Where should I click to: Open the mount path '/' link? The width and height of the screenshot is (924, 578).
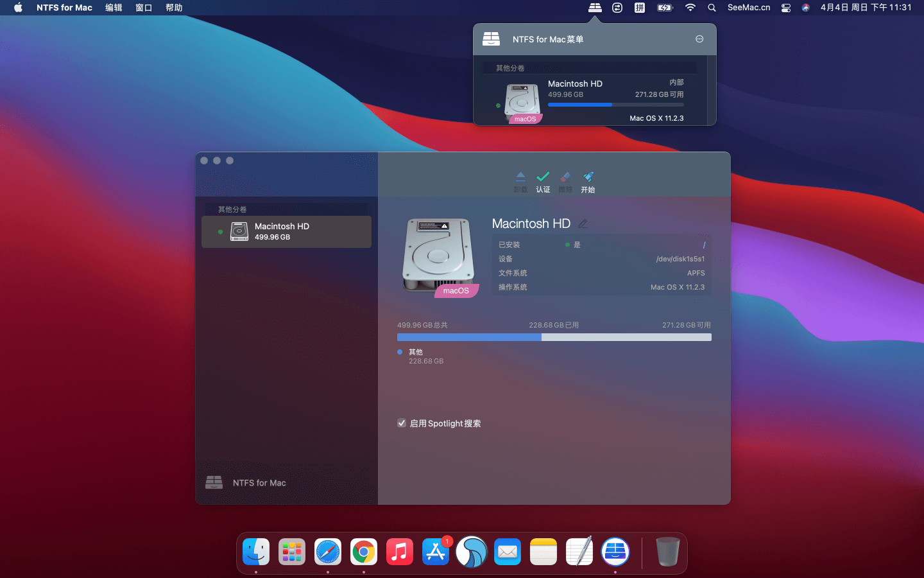pos(704,245)
